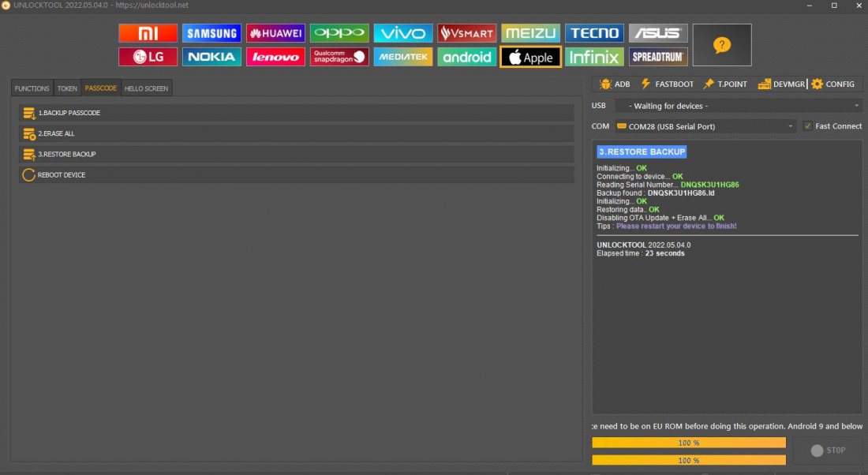Select the PASSCODE tab
Image resolution: width=868 pixels, height=475 pixels.
(101, 88)
